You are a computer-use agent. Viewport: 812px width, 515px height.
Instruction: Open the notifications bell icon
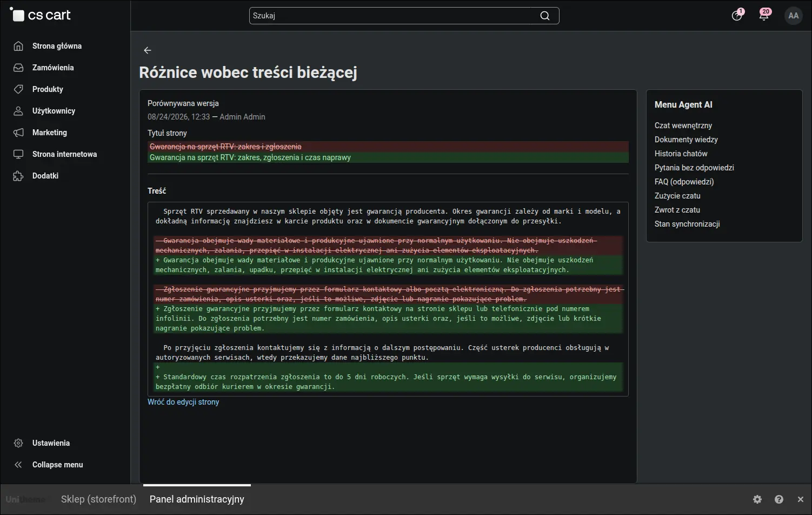(x=764, y=15)
